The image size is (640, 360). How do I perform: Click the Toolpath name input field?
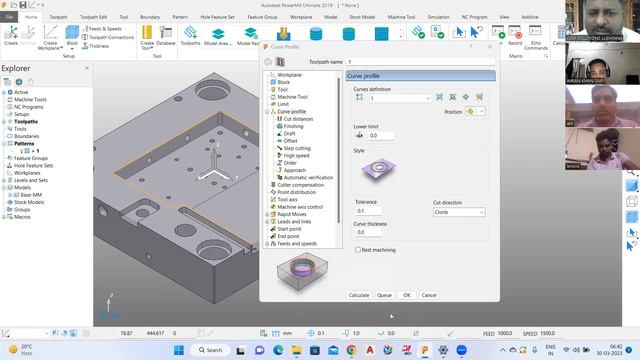(x=420, y=62)
